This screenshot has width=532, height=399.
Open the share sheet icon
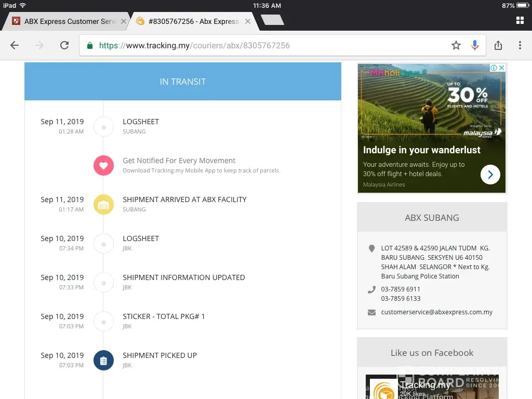click(x=498, y=45)
